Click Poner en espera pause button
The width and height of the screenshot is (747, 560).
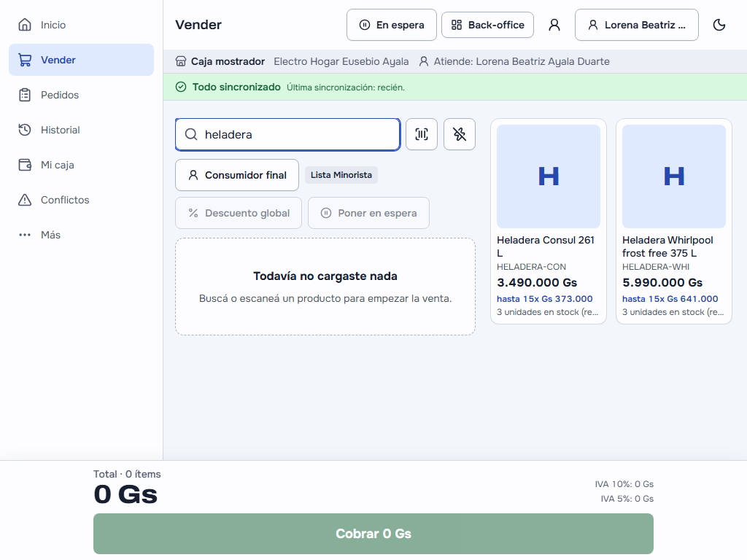tap(368, 213)
